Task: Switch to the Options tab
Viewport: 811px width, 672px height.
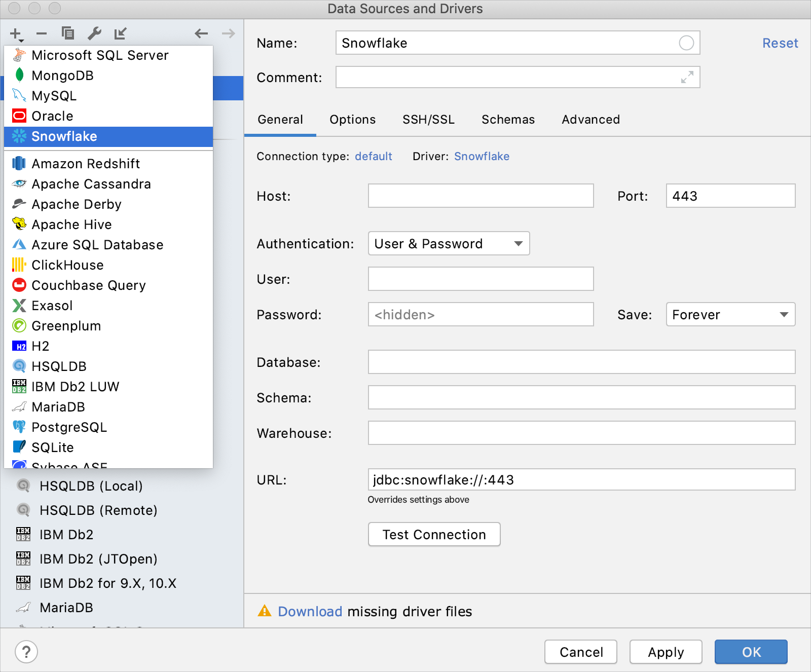Action: click(x=353, y=120)
